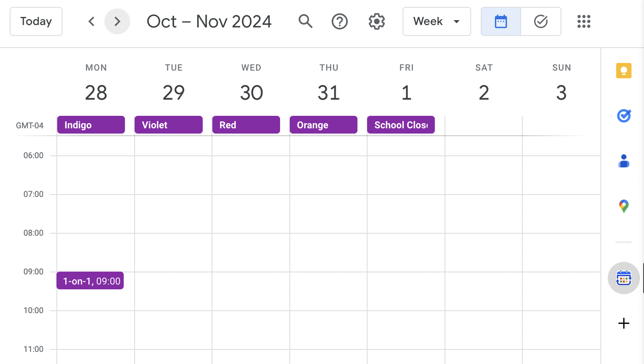Screen dimensions: 644x364
Task: Open Google Maps in side panel
Action: point(624,206)
